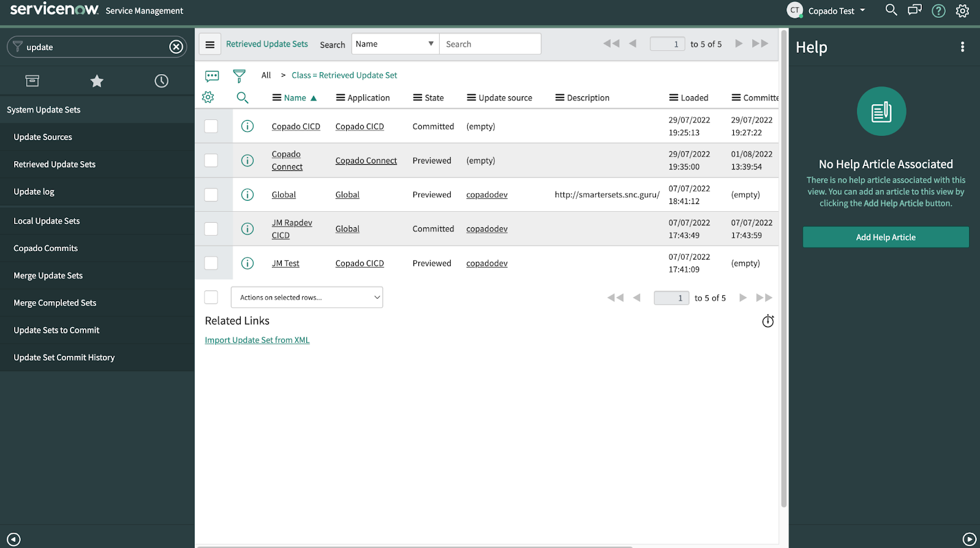Show all applications archive icon in navigator
The image size is (980, 548).
click(x=32, y=81)
